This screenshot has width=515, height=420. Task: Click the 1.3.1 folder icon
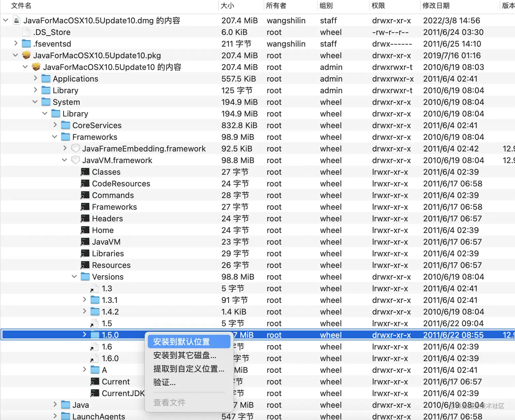pos(95,300)
